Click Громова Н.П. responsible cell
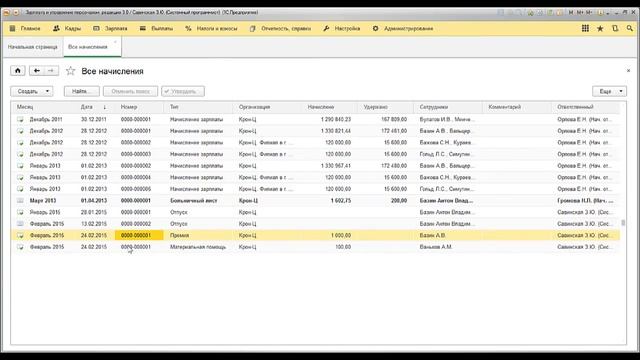Image resolution: width=640 pixels, height=360 pixels. pos(585,201)
